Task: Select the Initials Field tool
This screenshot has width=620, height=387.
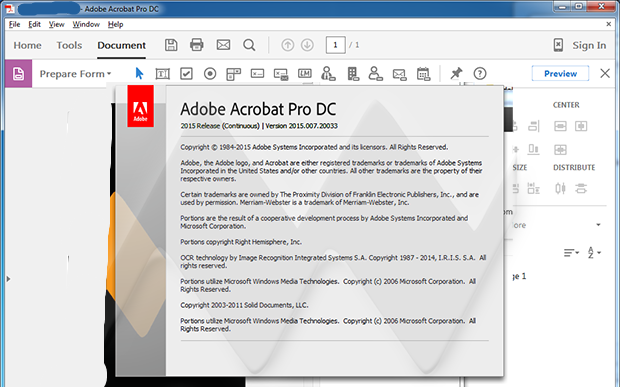Action: coord(304,74)
